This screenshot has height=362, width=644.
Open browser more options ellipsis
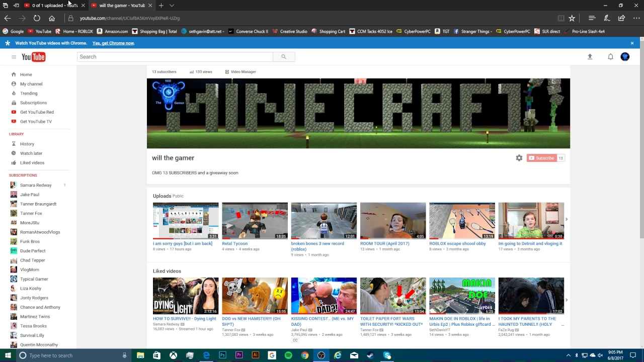[x=636, y=18]
